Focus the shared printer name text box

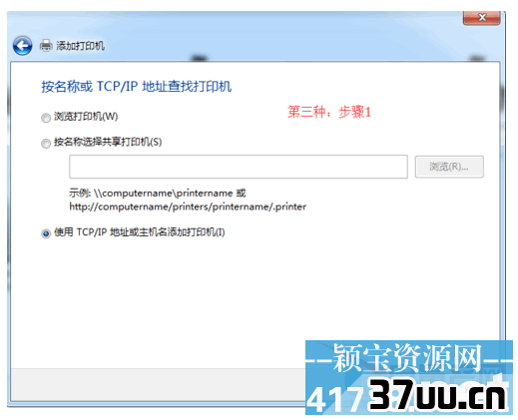coord(239,167)
